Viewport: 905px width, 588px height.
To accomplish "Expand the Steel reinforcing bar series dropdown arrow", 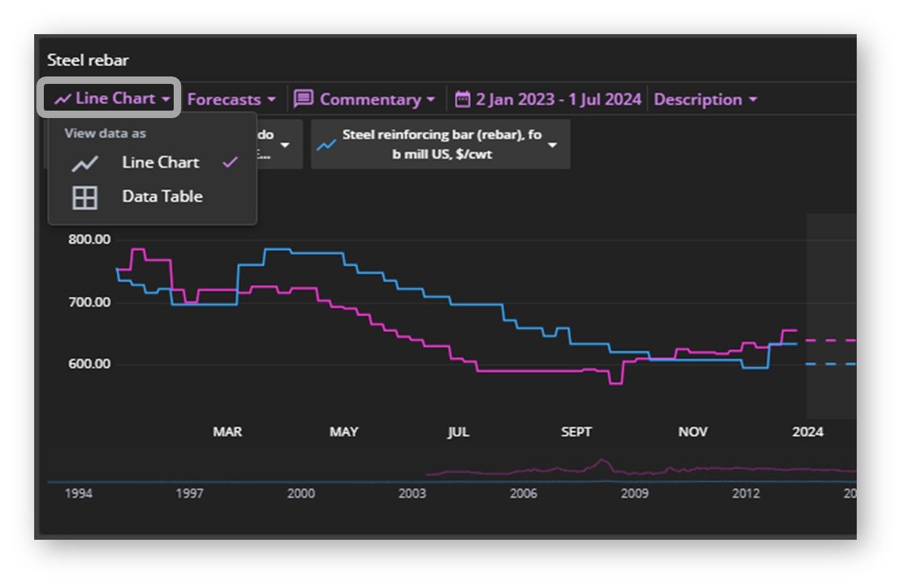I will click(552, 145).
